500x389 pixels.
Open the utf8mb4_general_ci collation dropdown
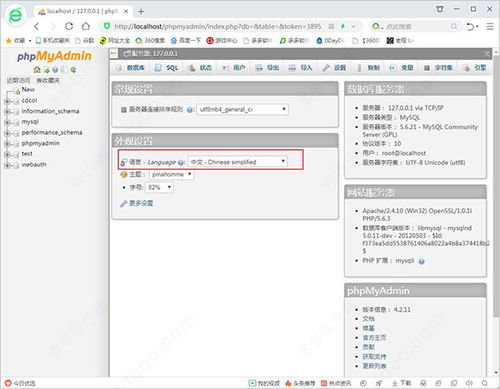point(243,109)
